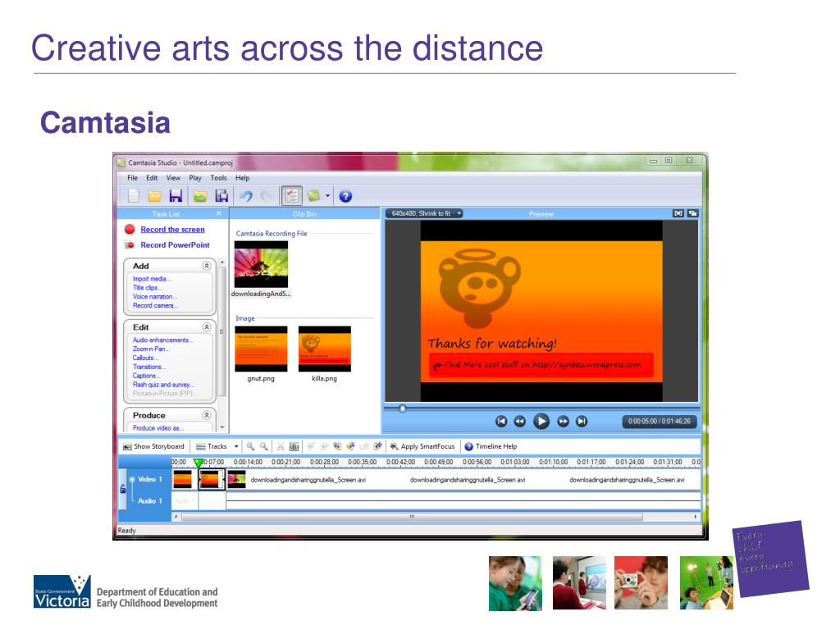Click the Record the screen link
This screenshot has width=840, height=630.
point(172,230)
